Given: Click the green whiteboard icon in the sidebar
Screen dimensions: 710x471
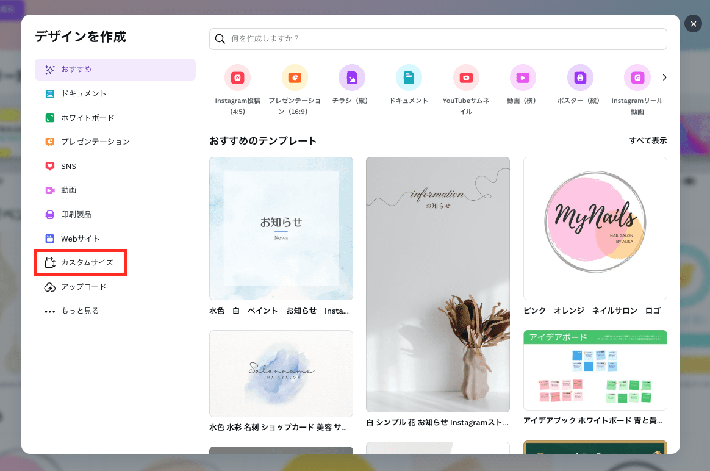Looking at the screenshot, I should click(x=50, y=118).
